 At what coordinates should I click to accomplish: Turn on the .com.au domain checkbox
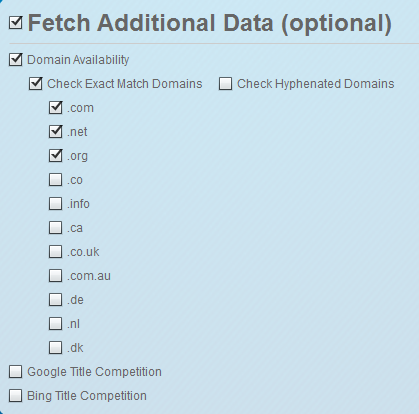coord(55,276)
